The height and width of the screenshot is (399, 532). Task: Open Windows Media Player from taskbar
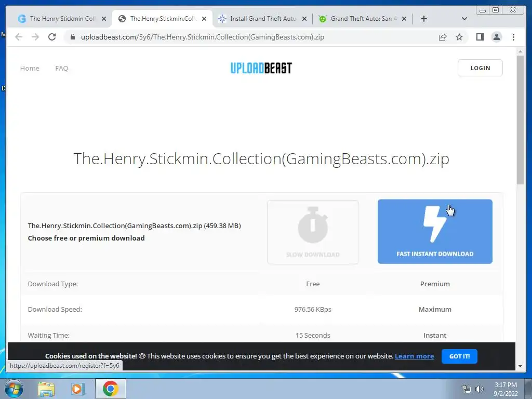click(x=77, y=389)
